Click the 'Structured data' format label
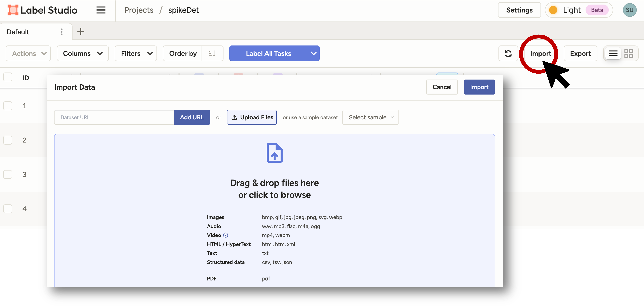This screenshot has width=644, height=308. tap(225, 262)
